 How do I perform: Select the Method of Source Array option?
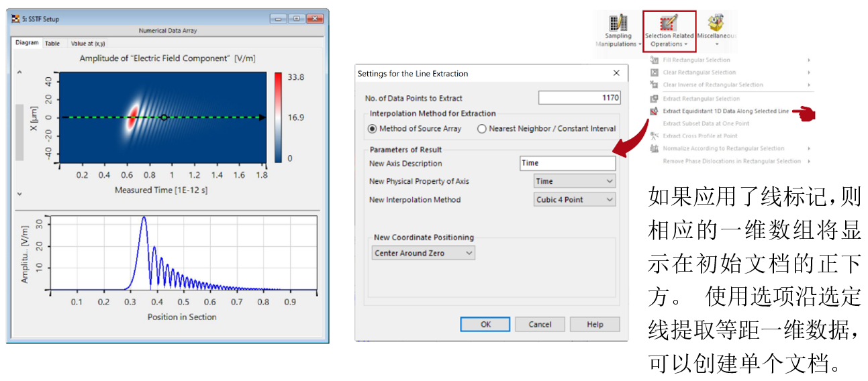[373, 129]
